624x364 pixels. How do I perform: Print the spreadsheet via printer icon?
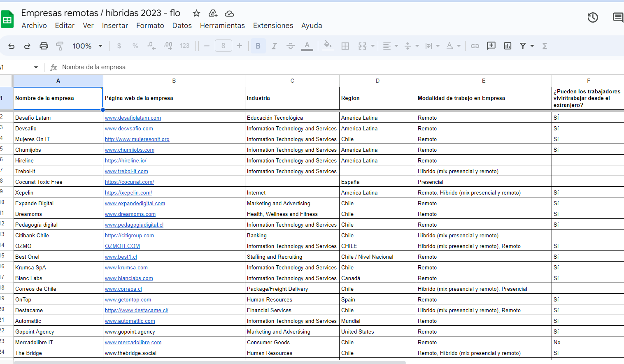(44, 46)
